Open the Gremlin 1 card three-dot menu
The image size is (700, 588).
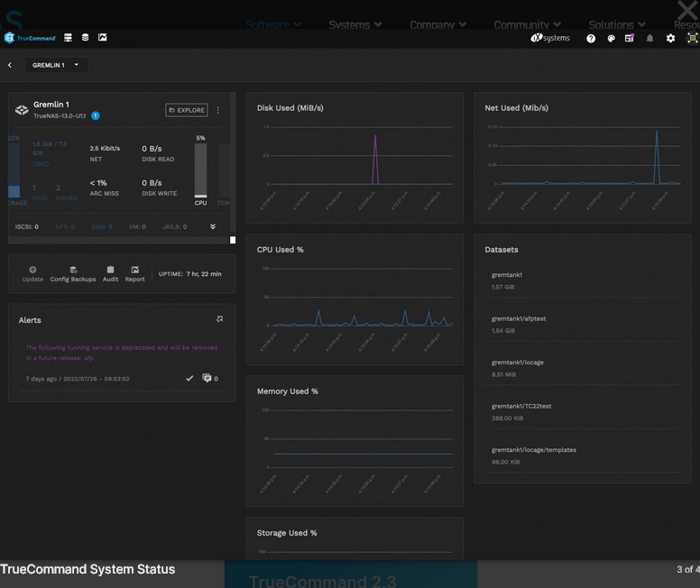point(218,110)
